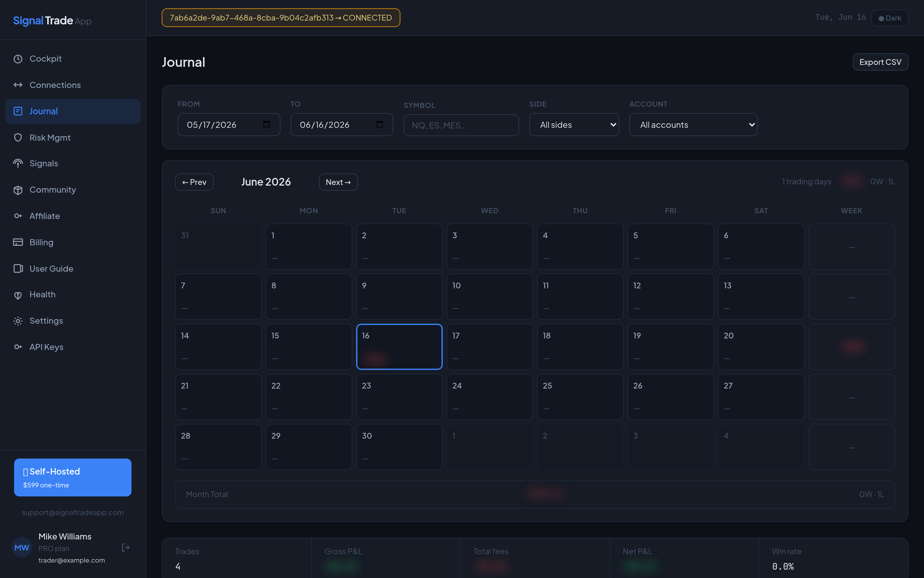Select calendar day 23
924x578 pixels.
[x=399, y=397]
